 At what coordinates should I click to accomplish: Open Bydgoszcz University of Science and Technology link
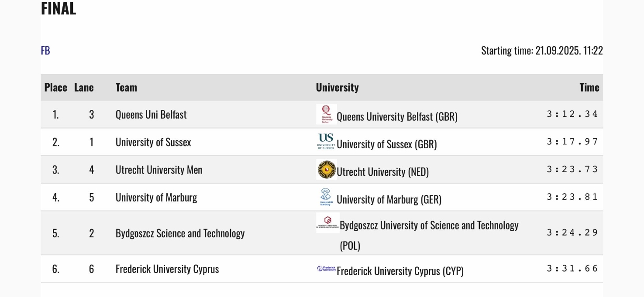click(429, 225)
